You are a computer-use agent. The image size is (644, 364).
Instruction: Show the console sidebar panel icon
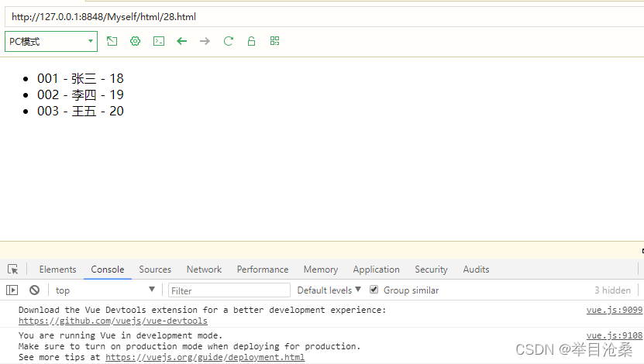[x=12, y=290]
